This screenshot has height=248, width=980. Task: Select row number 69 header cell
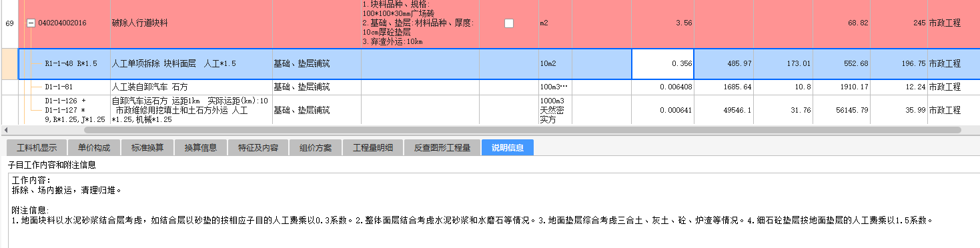[9, 23]
